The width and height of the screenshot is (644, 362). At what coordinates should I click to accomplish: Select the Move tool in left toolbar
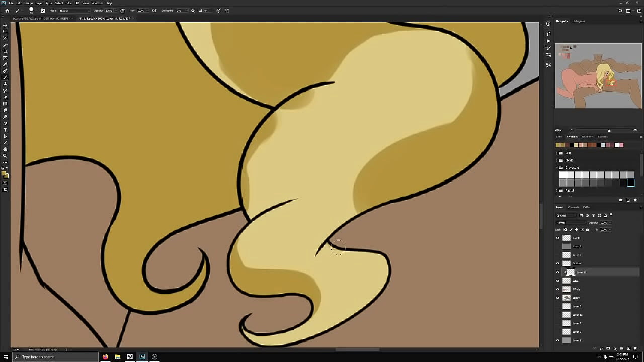click(5, 25)
